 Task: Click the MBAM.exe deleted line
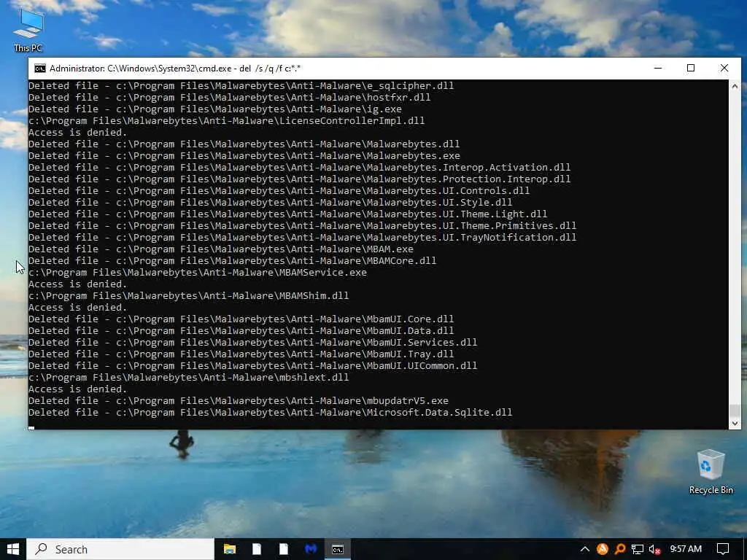click(221, 249)
